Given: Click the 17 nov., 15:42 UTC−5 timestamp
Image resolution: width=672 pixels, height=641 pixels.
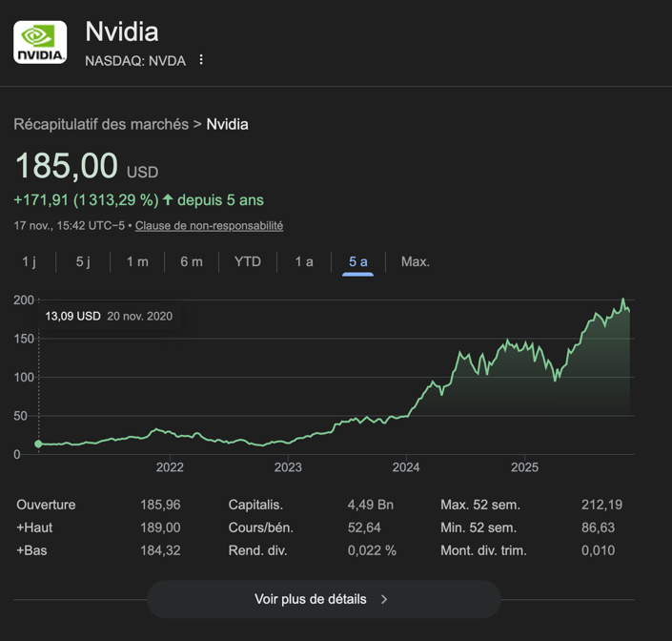Looking at the screenshot, I should click(70, 225).
